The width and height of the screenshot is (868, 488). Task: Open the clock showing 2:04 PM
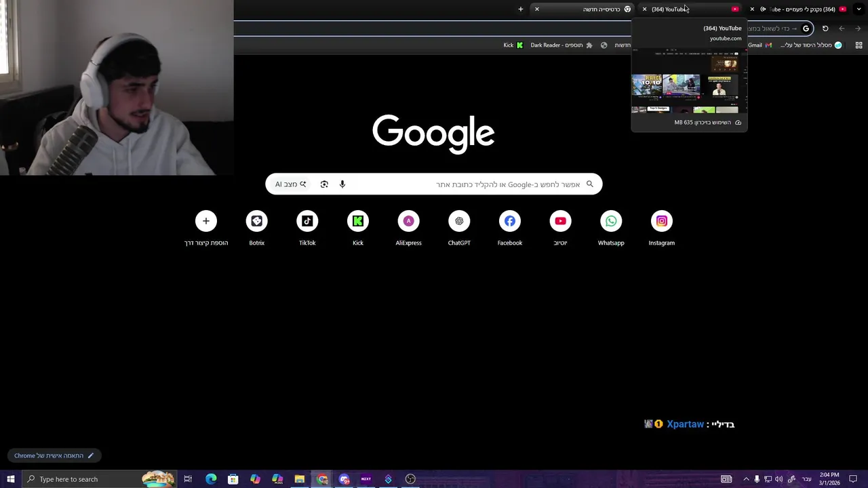829,479
